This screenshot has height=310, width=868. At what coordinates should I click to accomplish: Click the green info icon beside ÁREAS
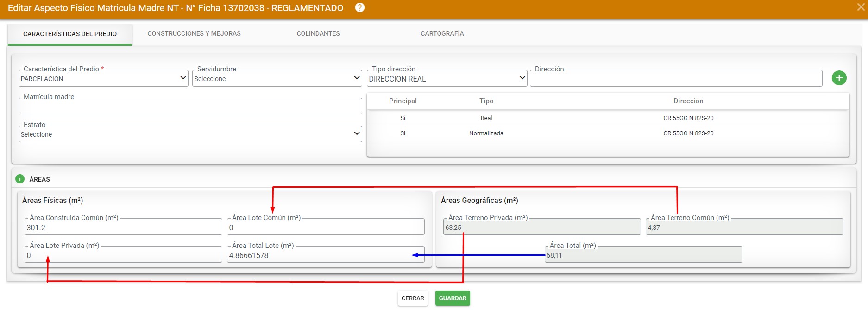(x=20, y=179)
